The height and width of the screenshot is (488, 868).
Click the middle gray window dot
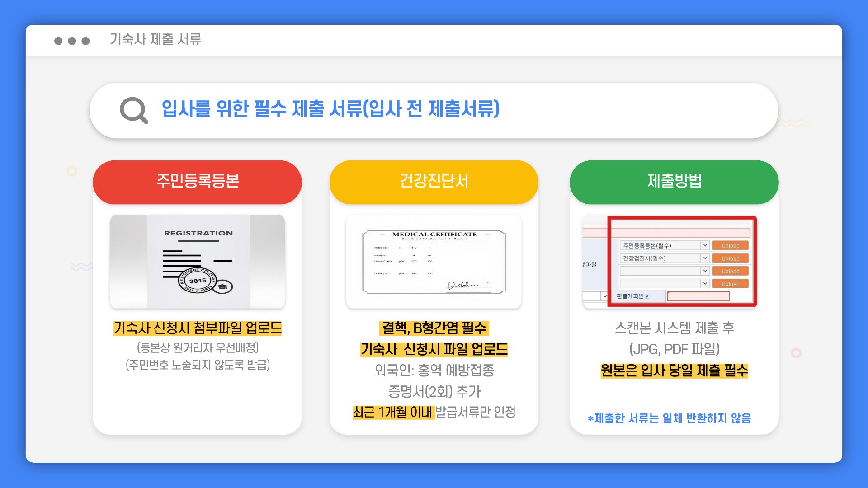(x=72, y=41)
